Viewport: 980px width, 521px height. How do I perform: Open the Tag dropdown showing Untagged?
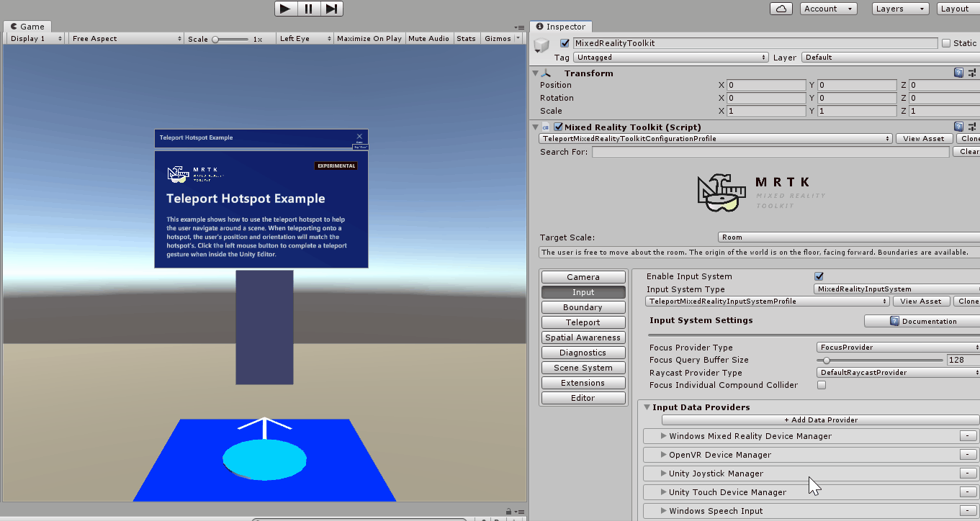(x=670, y=57)
